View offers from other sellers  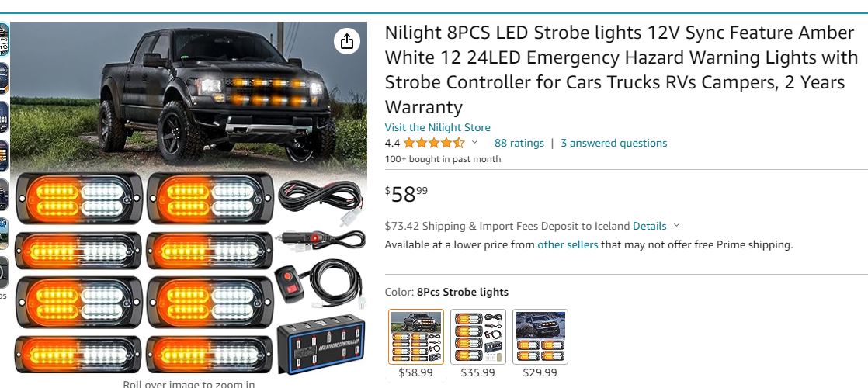point(568,244)
